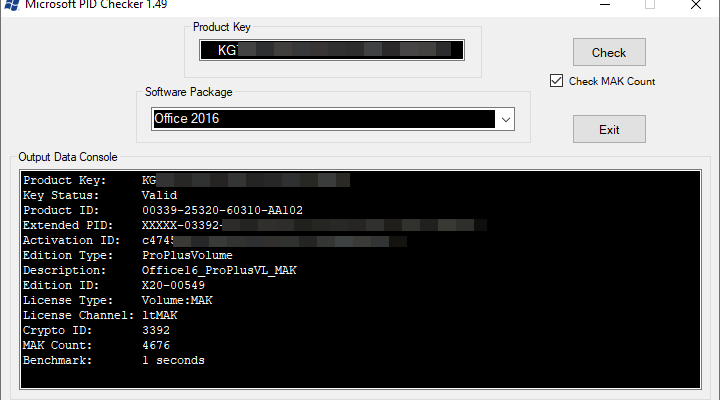The width and height of the screenshot is (720, 400).
Task: Click the Exit button
Action: click(x=609, y=129)
